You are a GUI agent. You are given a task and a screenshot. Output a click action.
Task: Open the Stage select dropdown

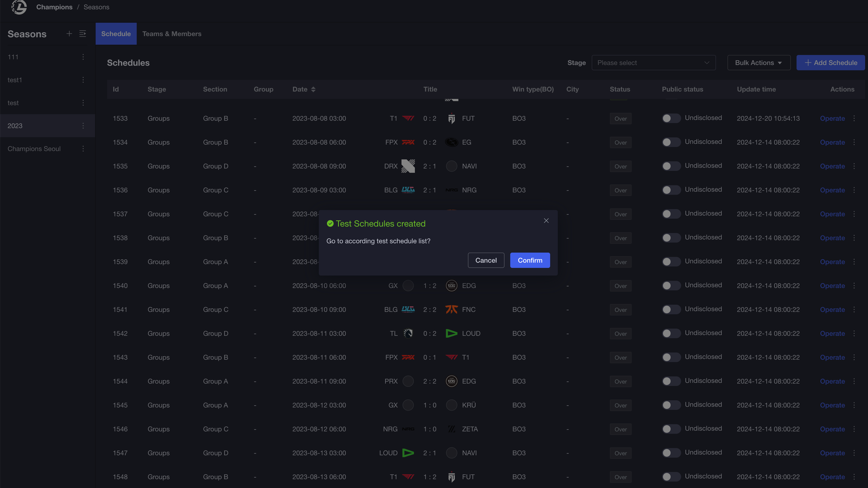[x=653, y=63]
